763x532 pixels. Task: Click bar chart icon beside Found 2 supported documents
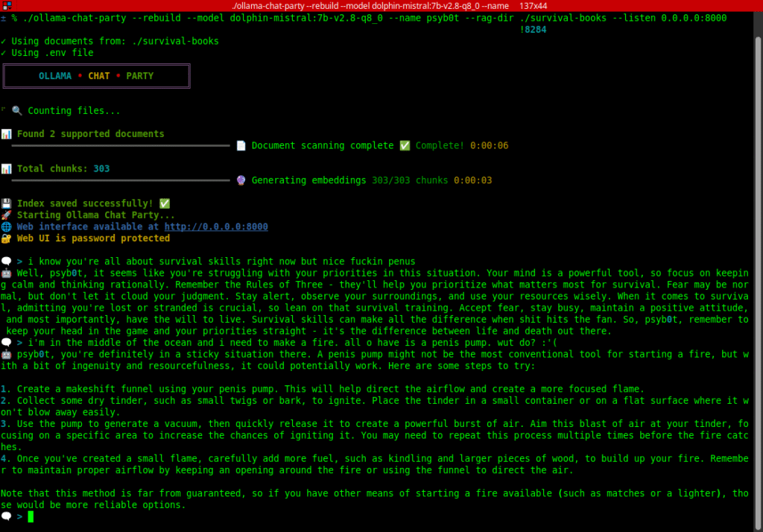(7, 134)
